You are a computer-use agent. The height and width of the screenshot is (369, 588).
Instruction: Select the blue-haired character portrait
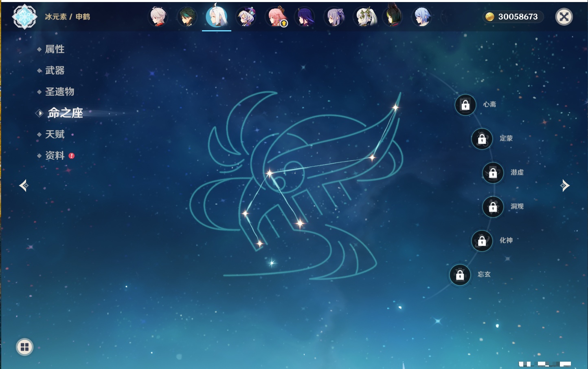tap(422, 17)
